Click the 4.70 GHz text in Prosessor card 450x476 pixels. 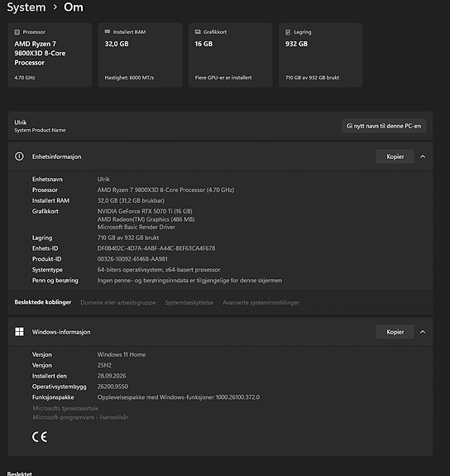(25, 78)
